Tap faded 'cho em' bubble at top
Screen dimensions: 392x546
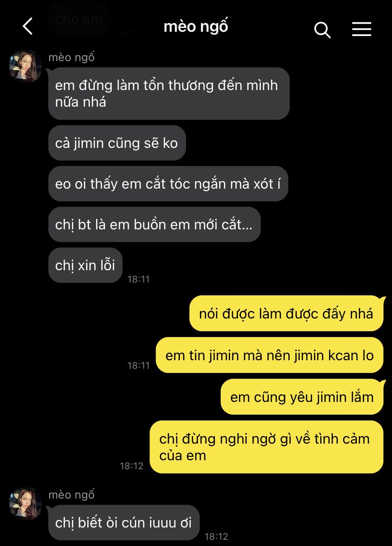pyautogui.click(x=79, y=19)
